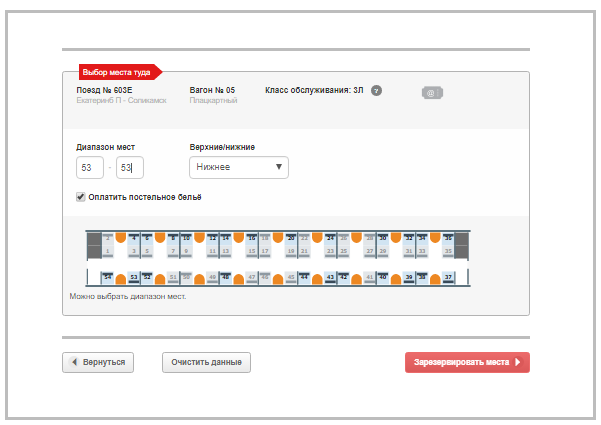Screen dimensions: 601x425
Task: Click the 'Выбор места туда' red tab
Action: [x=117, y=73]
